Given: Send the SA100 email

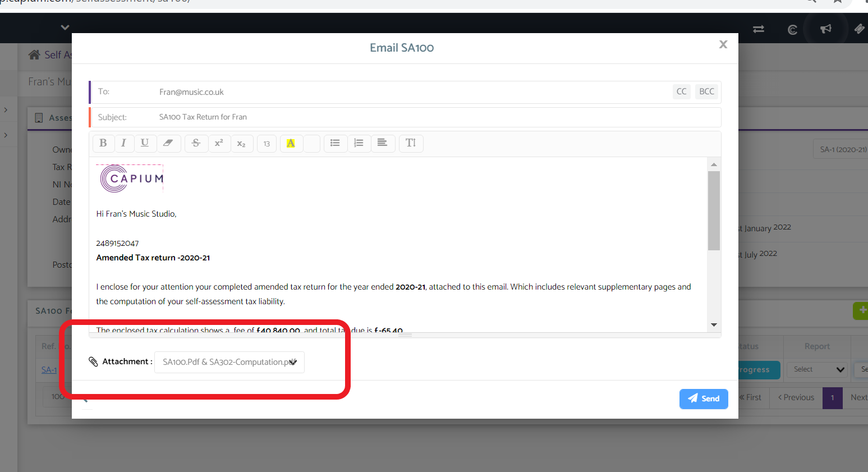Looking at the screenshot, I should [x=704, y=398].
